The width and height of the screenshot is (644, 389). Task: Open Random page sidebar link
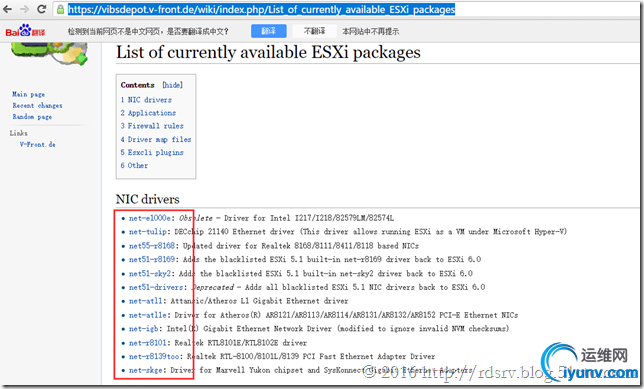[x=32, y=117]
